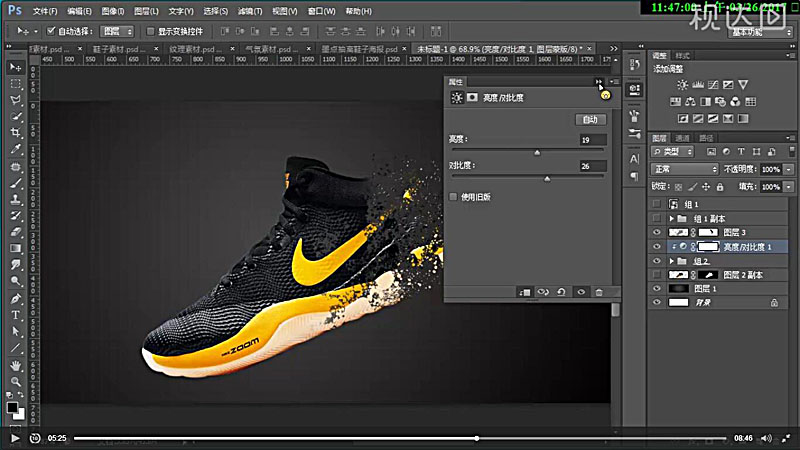Select the 图层 1 layer row
The width and height of the screenshot is (800, 450).
point(719,289)
